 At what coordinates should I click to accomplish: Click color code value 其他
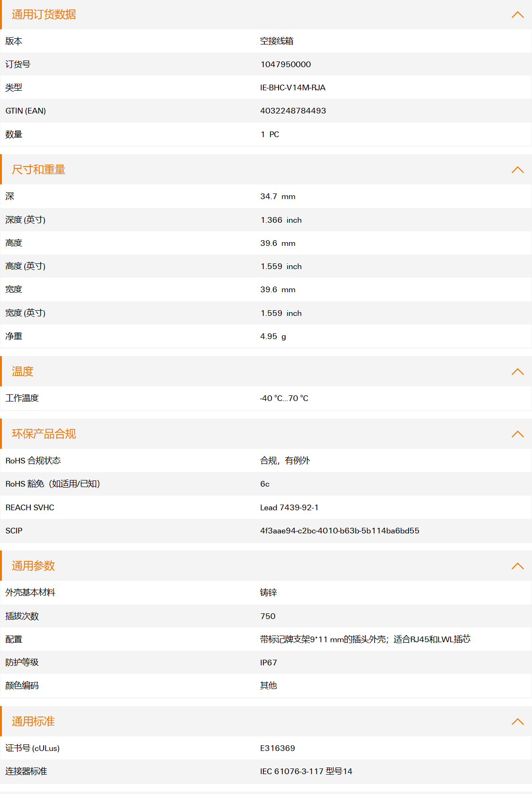[269, 686]
